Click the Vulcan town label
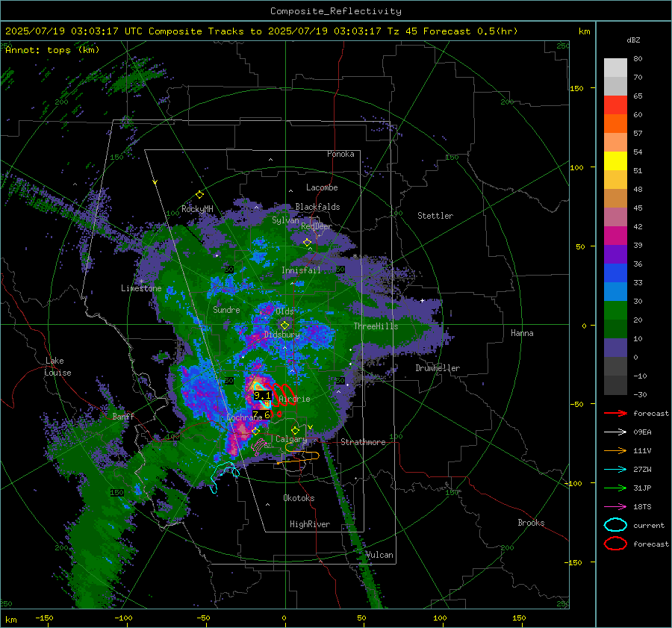The height and width of the screenshot is (628, 672). tap(379, 555)
